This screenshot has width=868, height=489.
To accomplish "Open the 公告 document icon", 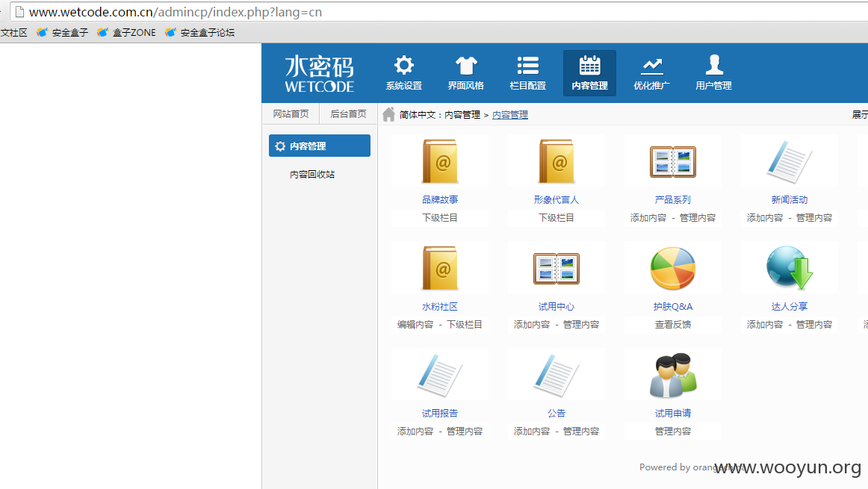I will (557, 375).
